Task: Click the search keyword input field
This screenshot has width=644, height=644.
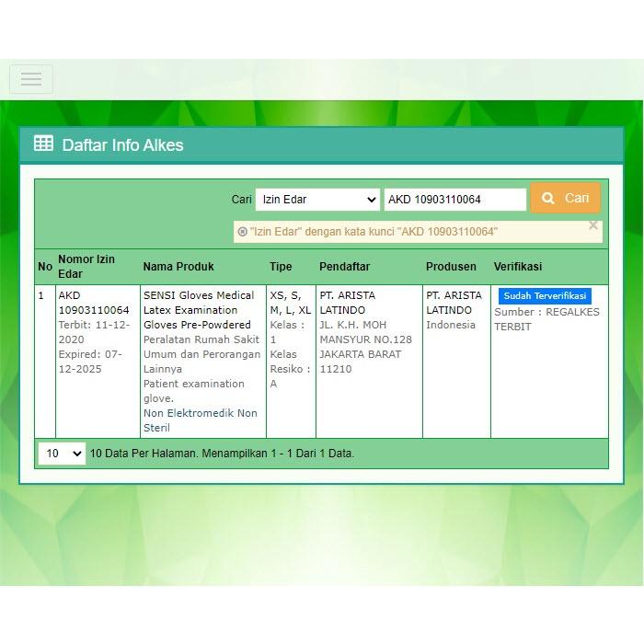Action: tap(454, 200)
